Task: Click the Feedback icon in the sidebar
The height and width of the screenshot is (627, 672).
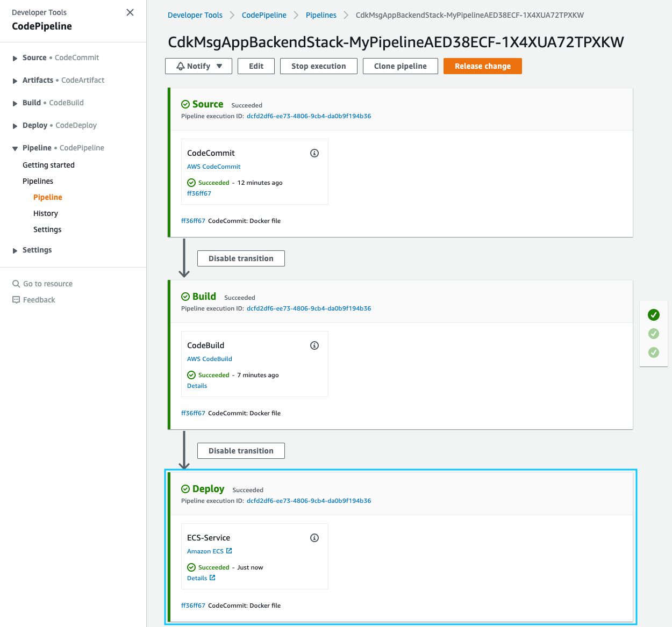Action: [16, 299]
